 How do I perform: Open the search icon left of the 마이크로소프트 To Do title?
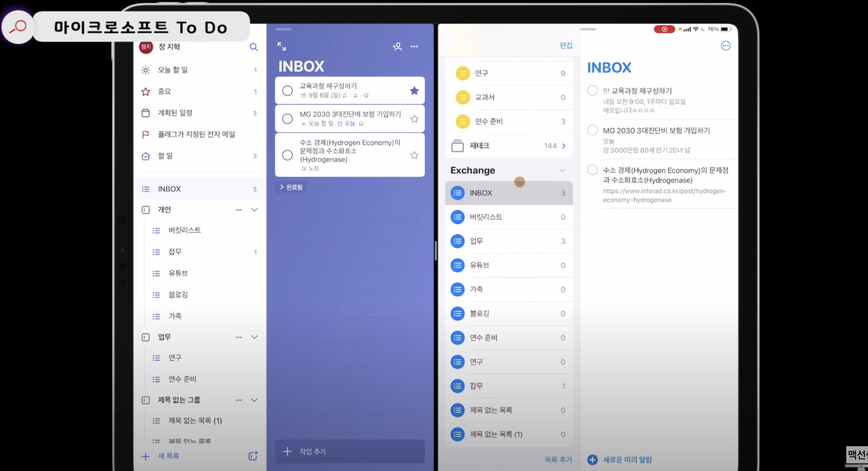18,27
